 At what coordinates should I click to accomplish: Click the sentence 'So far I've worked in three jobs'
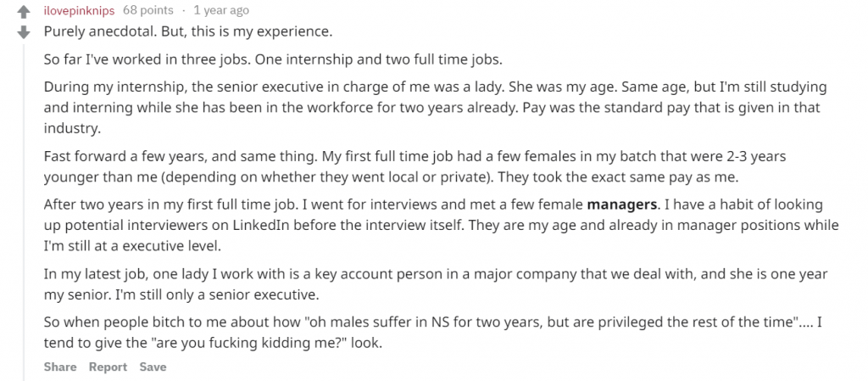tap(147, 59)
